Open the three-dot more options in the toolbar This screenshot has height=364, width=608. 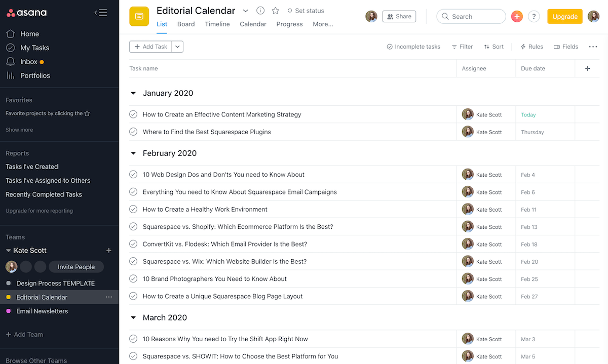point(593,47)
